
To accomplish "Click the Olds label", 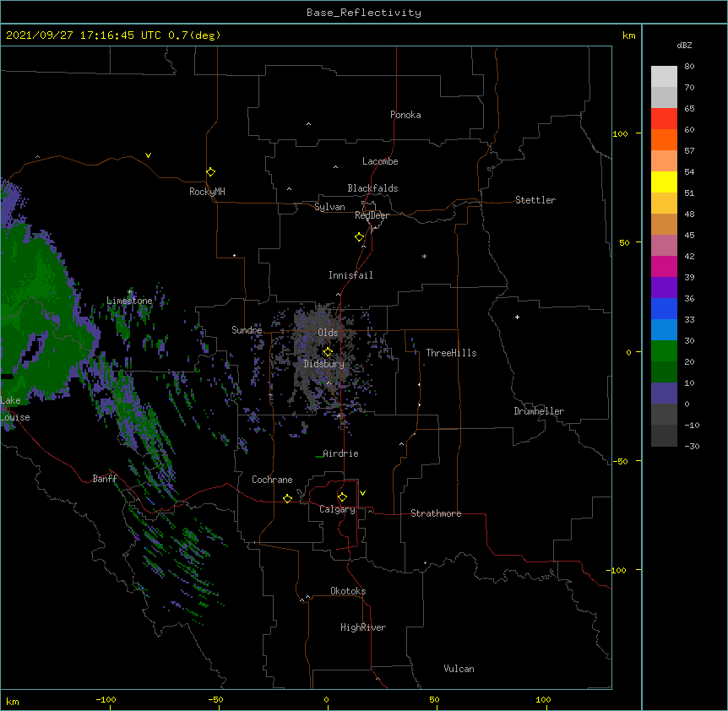I will pos(328,333).
